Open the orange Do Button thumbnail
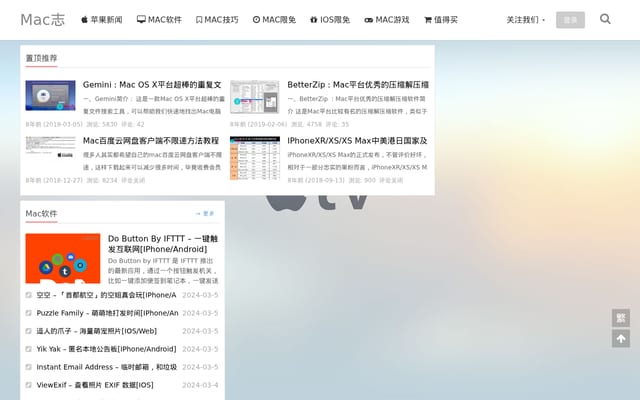 pyautogui.click(x=62, y=258)
